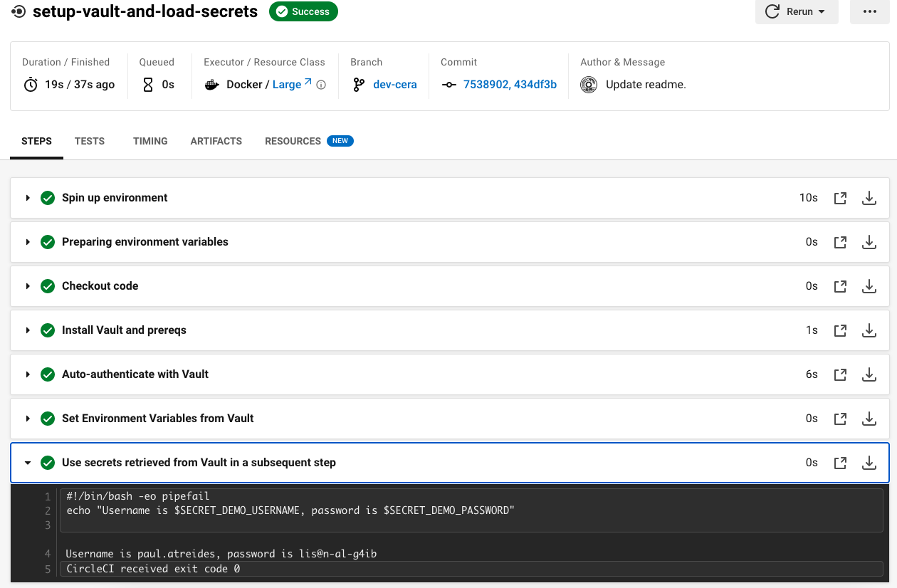Click the author avatar next to Update readme

[588, 84]
